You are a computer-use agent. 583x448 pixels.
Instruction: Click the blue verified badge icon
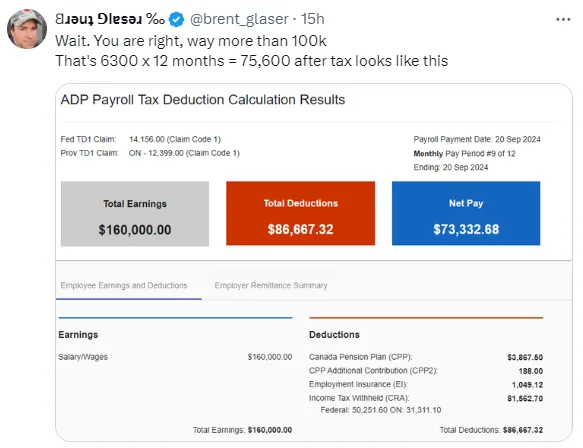point(176,19)
